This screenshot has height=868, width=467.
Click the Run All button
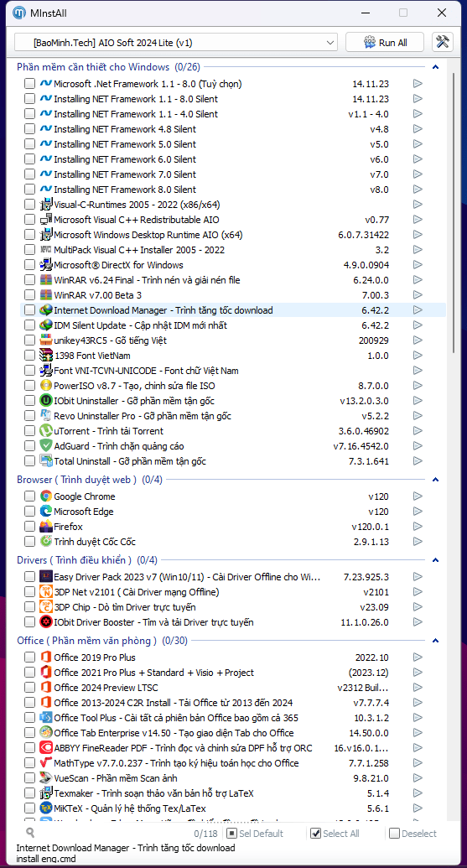pyautogui.click(x=385, y=43)
